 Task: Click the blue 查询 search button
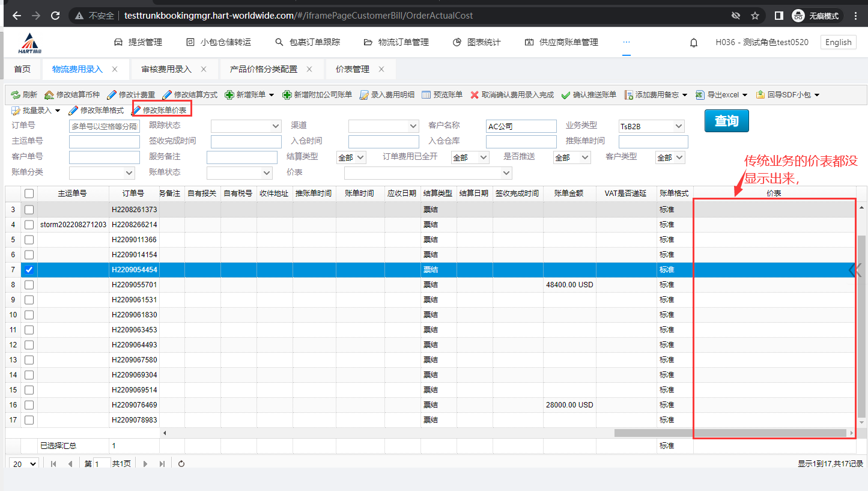click(x=726, y=121)
